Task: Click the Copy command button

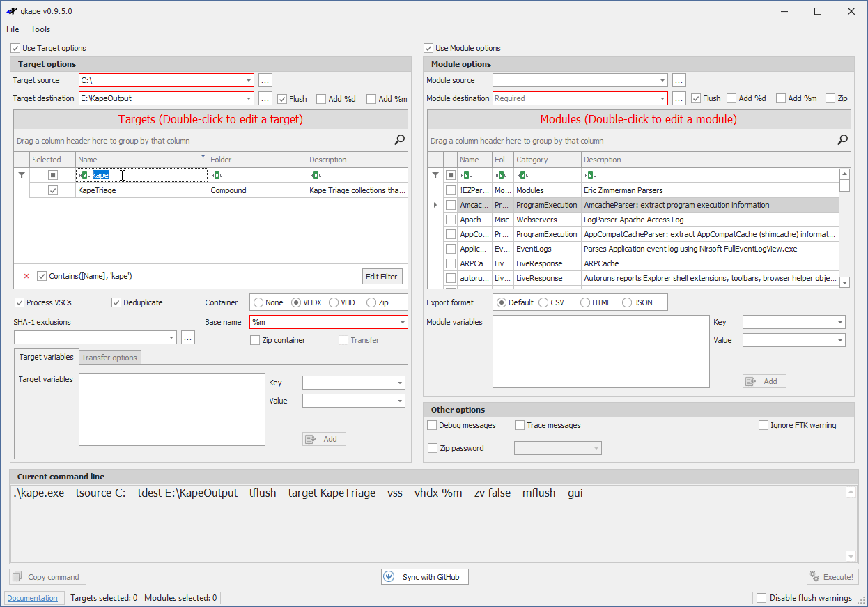Action: [x=47, y=576]
